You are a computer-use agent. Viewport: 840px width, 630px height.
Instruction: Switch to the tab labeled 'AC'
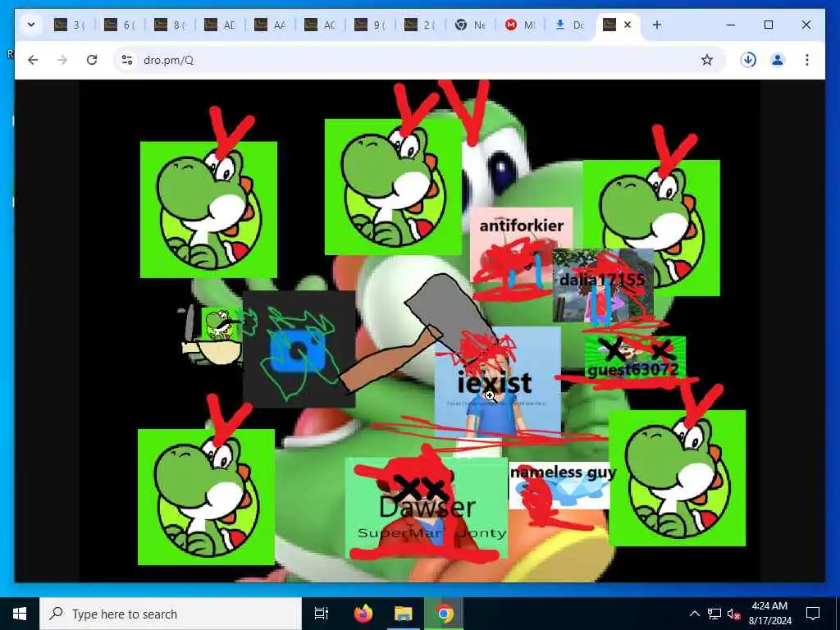(x=320, y=25)
